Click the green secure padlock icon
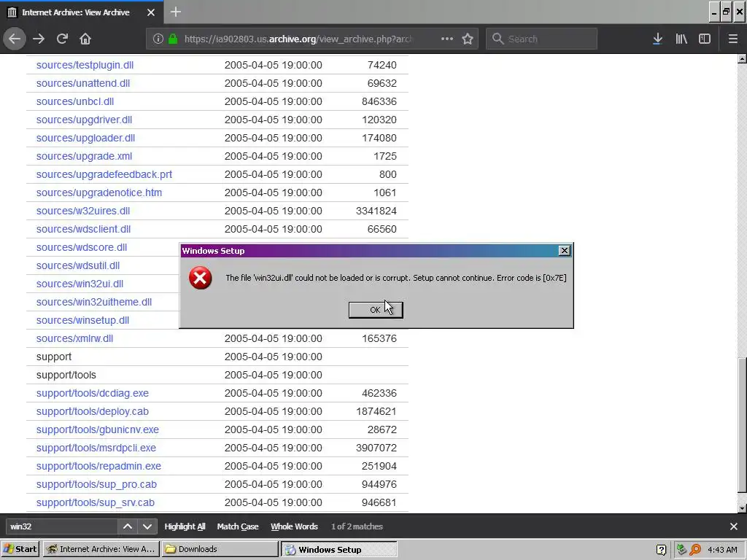747x560 pixels. click(x=173, y=39)
